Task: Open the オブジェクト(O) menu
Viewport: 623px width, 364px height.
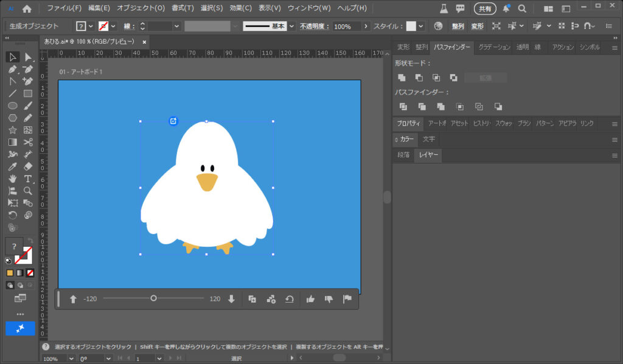Action: 141,9
